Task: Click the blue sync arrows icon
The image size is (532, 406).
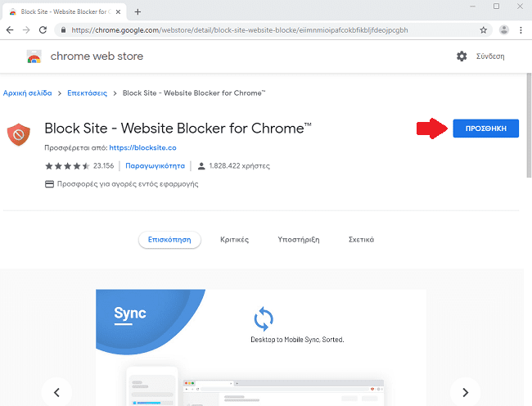Action: (264, 319)
